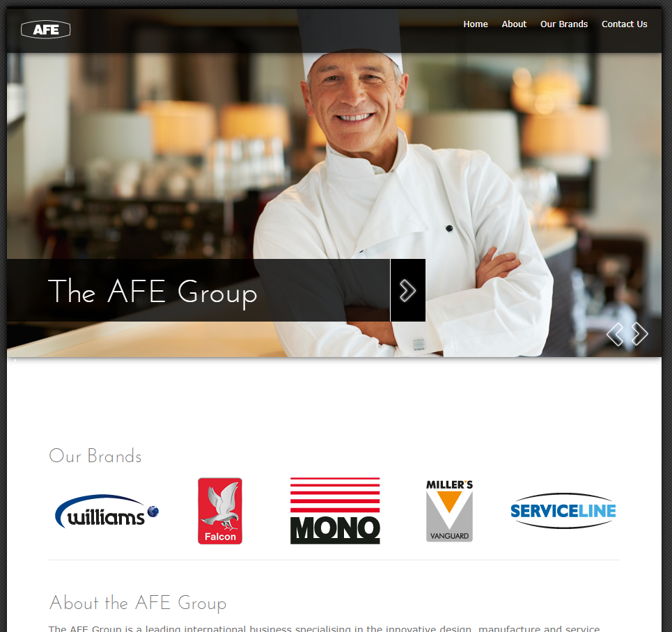This screenshot has width=672, height=632.
Task: Advance the slideshow with the right arrow
Action: click(639, 334)
